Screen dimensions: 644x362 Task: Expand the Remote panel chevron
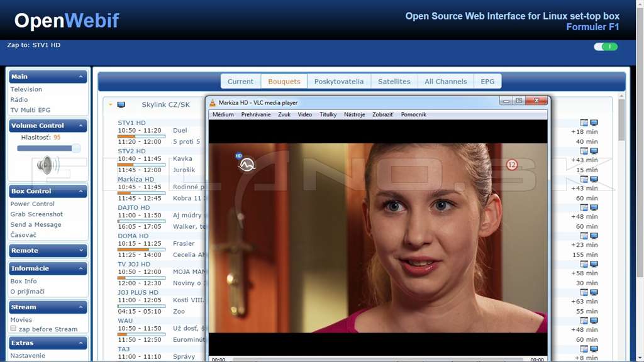pyautogui.click(x=81, y=250)
